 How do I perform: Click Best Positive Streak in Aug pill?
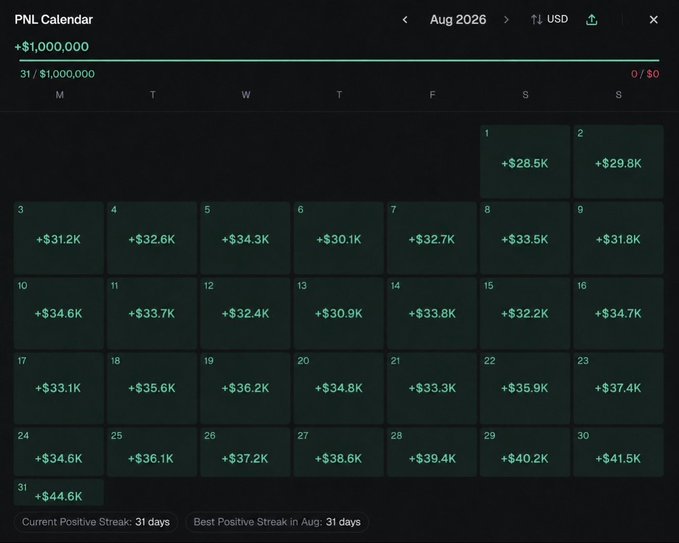277,522
